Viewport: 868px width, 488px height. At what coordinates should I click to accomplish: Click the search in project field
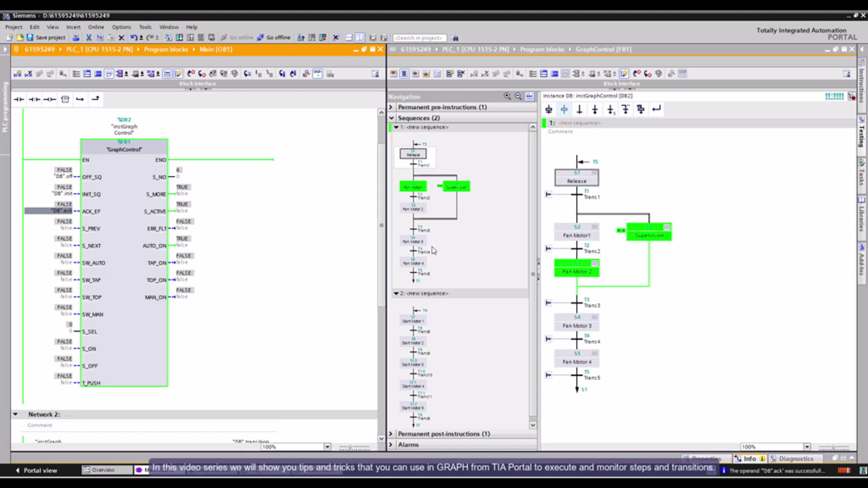pos(420,38)
